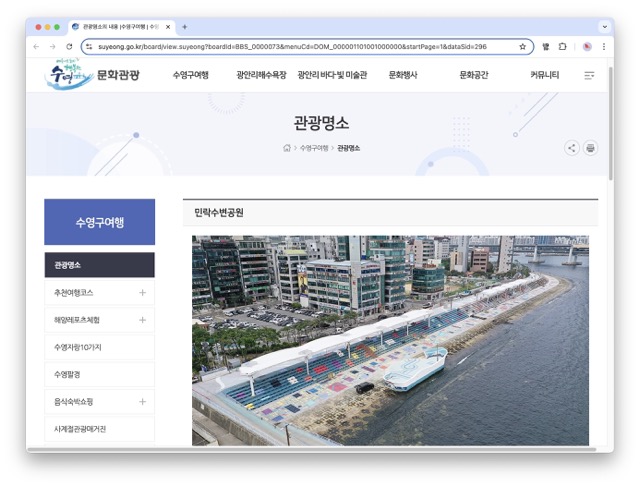Open 광안리해수욕장 top navigation menu

[261, 75]
